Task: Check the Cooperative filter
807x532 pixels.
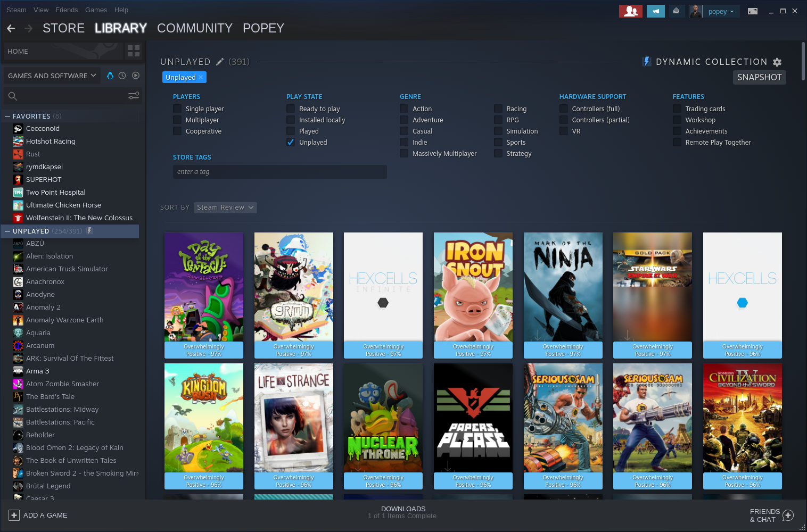Action: [x=177, y=131]
